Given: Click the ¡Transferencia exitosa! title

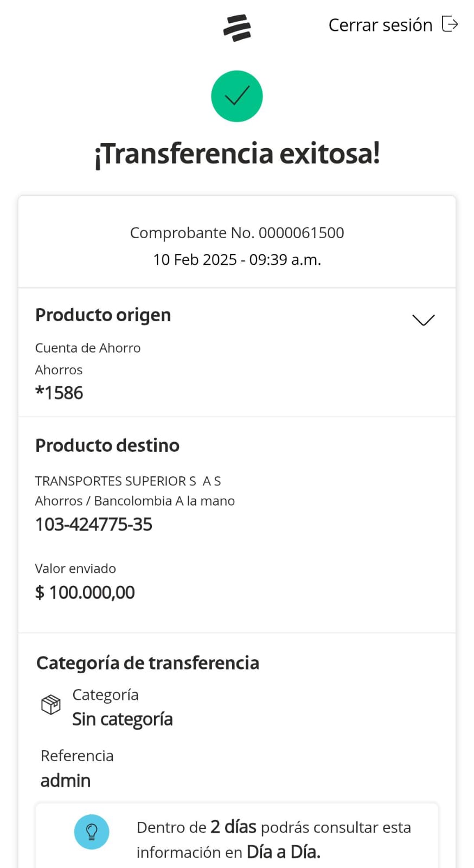Looking at the screenshot, I should click(x=237, y=154).
